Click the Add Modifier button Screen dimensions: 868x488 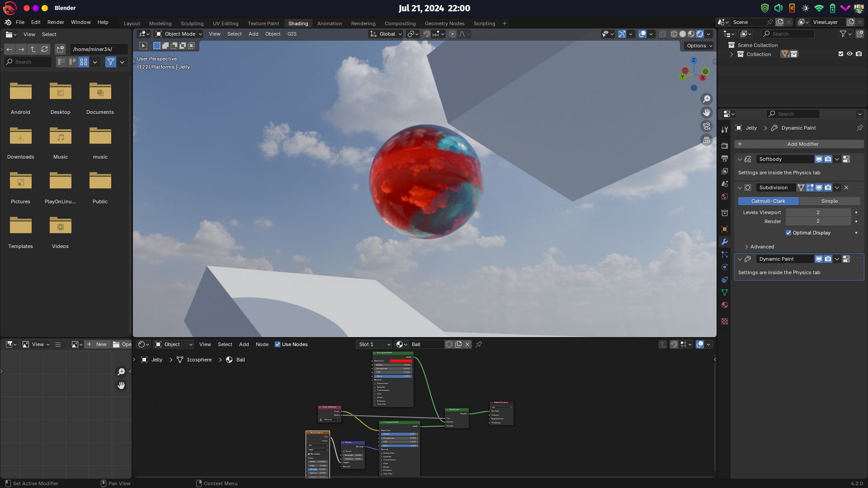pyautogui.click(x=799, y=144)
